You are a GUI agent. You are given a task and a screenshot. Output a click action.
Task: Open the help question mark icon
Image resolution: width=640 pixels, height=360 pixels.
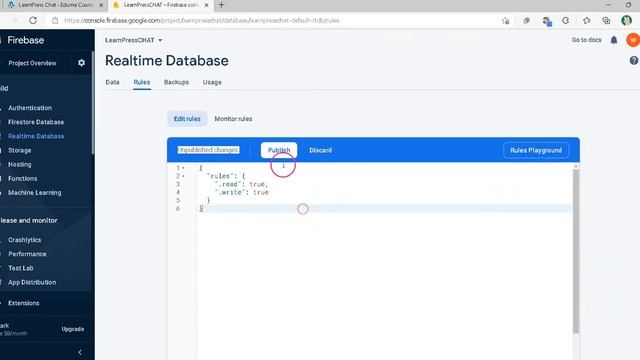pos(634,60)
